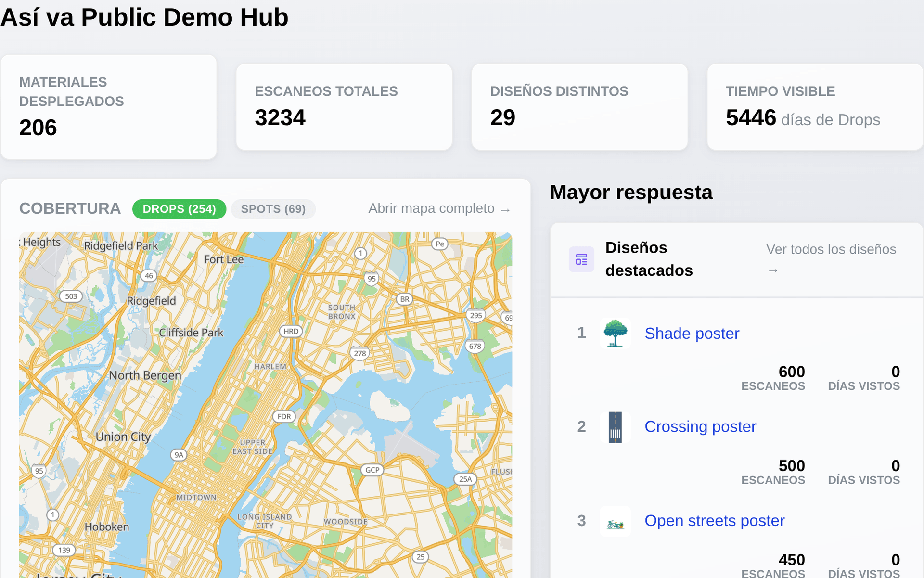Click the GCP road shield on map

[x=372, y=470]
